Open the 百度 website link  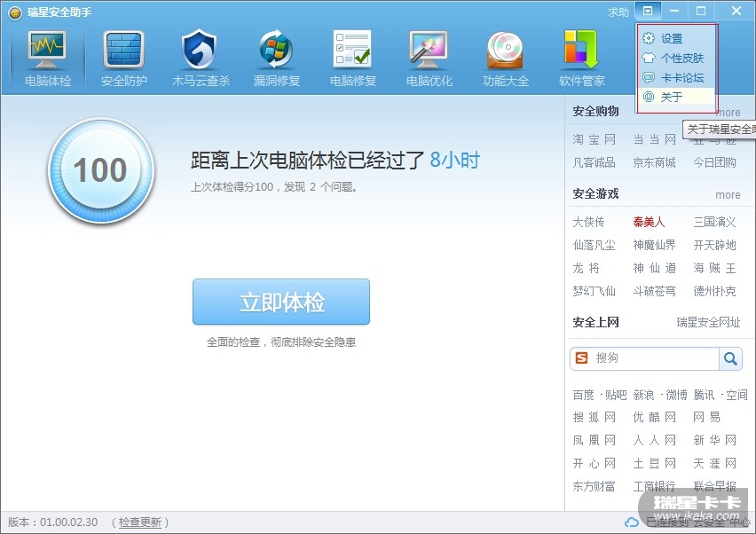(x=583, y=396)
